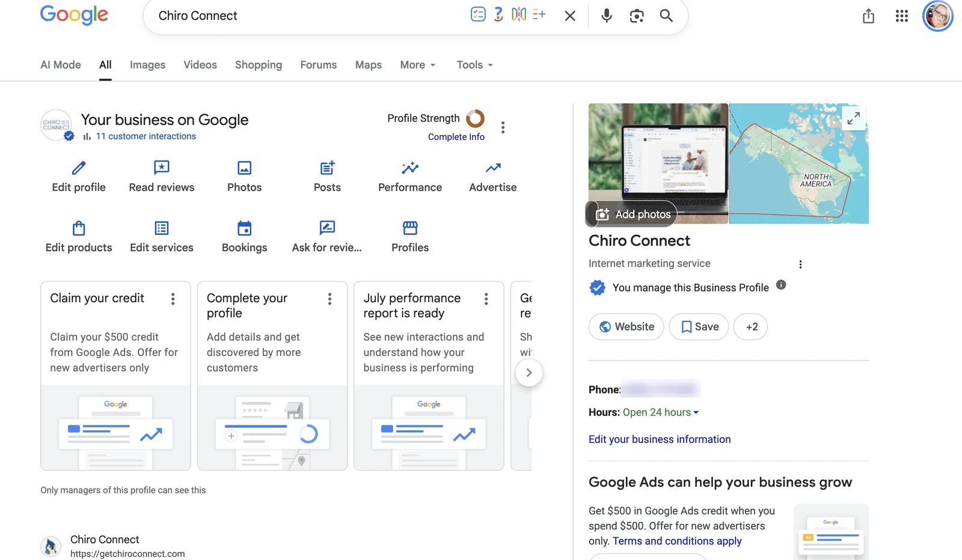
Task: Open the North America map thumbnail
Action: click(799, 163)
